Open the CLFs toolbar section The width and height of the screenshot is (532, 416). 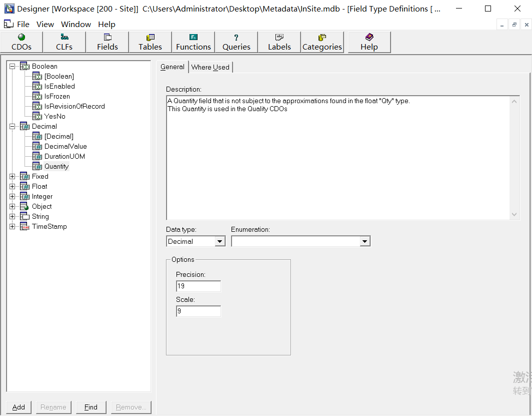point(64,42)
